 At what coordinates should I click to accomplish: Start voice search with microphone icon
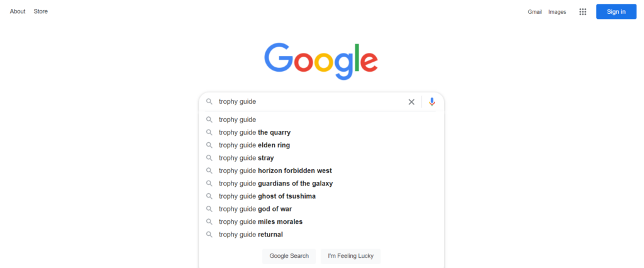tap(431, 102)
